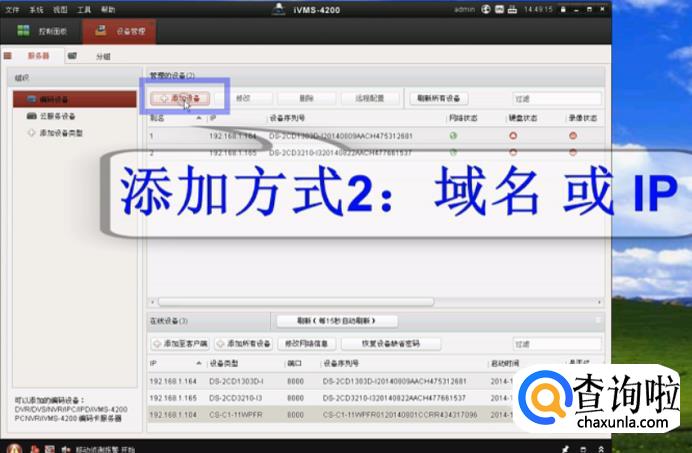Click the device management tab icon

(101, 30)
